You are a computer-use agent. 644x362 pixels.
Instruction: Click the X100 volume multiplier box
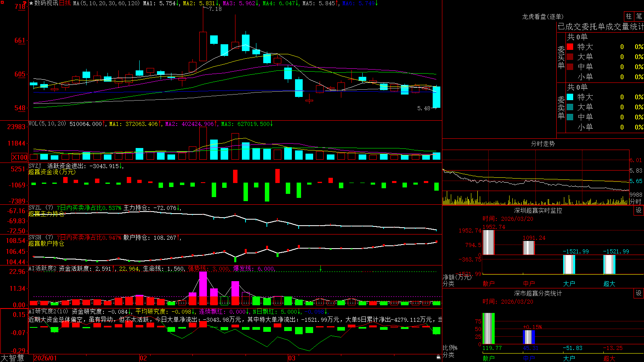click(19, 157)
